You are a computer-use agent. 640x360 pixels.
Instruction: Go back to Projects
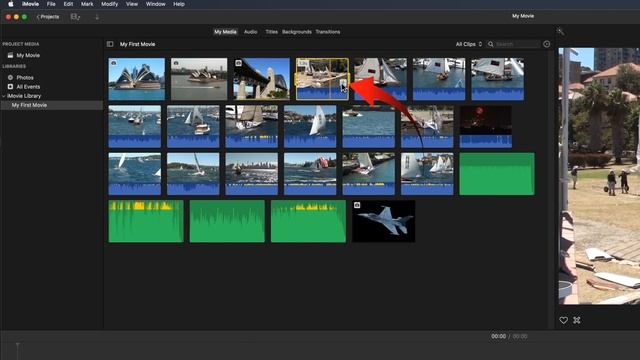click(48, 17)
